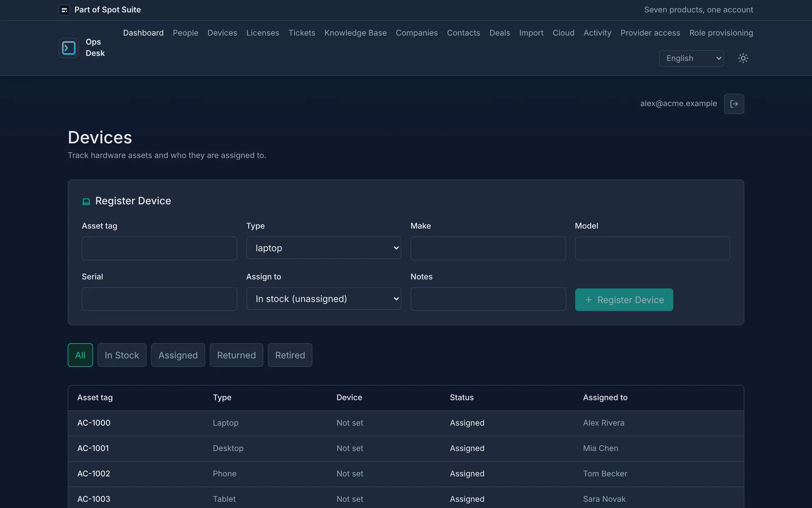Image resolution: width=812 pixels, height=508 pixels.
Task: Show Returned devices
Action: click(236, 355)
